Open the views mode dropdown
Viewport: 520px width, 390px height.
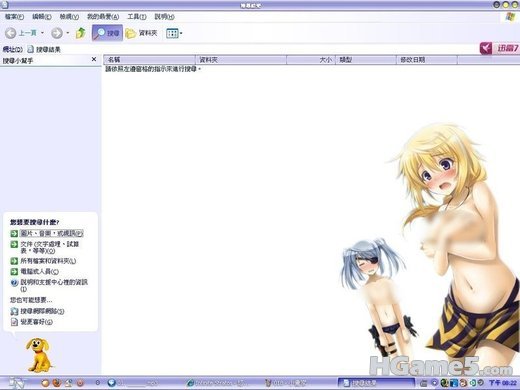tap(174, 33)
